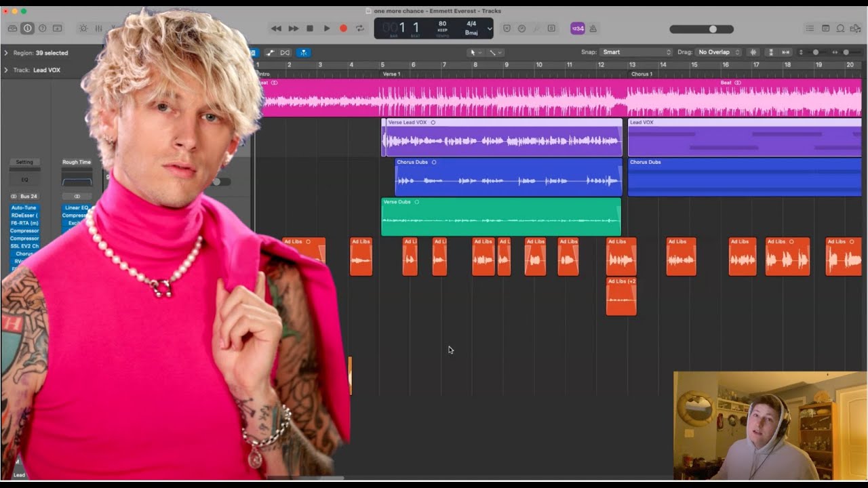The image size is (868, 488).
Task: Open the Snap Smart dropdown
Action: click(636, 52)
